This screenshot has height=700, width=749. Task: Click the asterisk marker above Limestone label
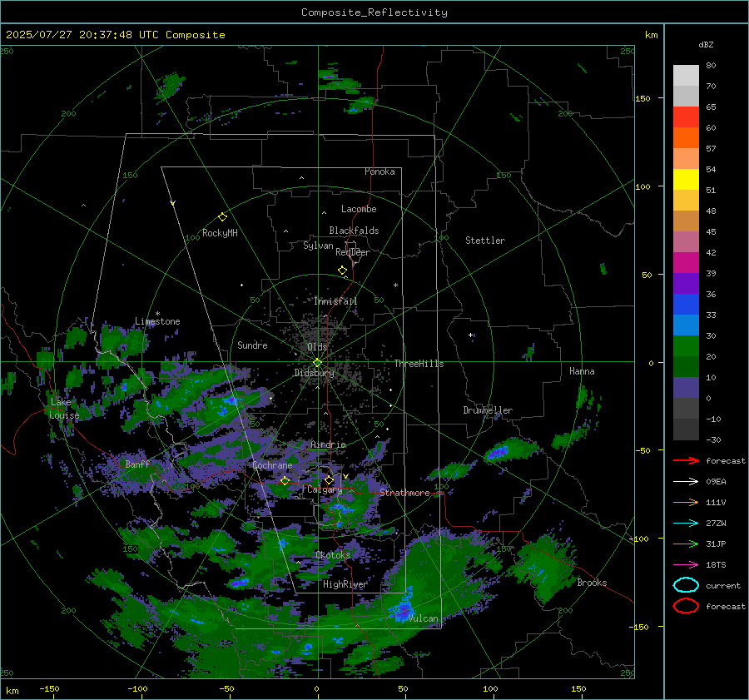[x=157, y=314]
